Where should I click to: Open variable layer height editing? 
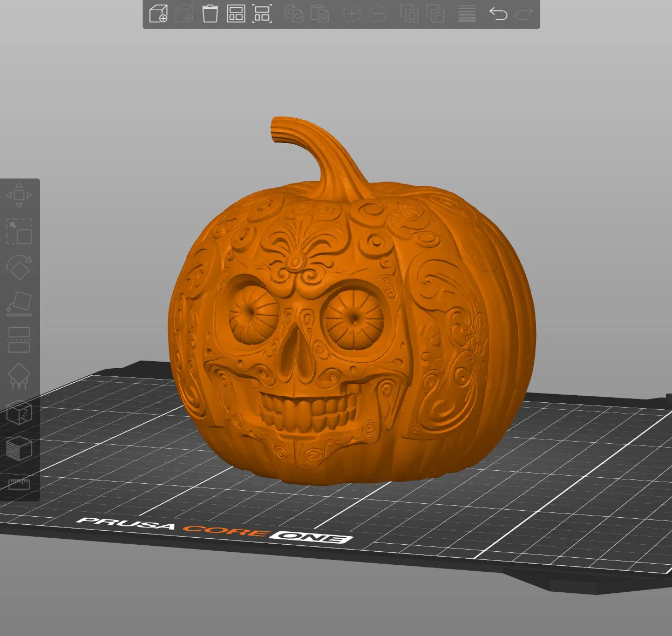(x=467, y=13)
